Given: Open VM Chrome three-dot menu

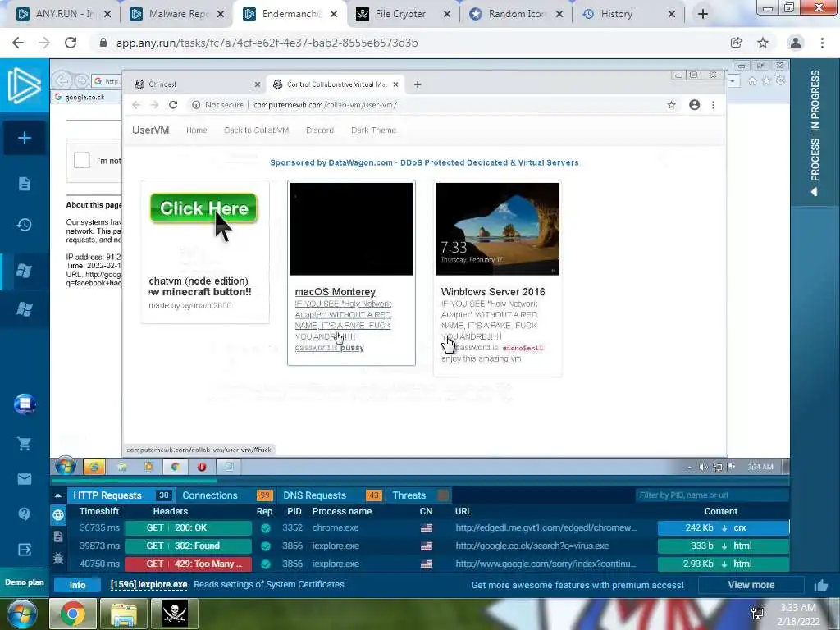Looking at the screenshot, I should pyautogui.click(x=713, y=105).
